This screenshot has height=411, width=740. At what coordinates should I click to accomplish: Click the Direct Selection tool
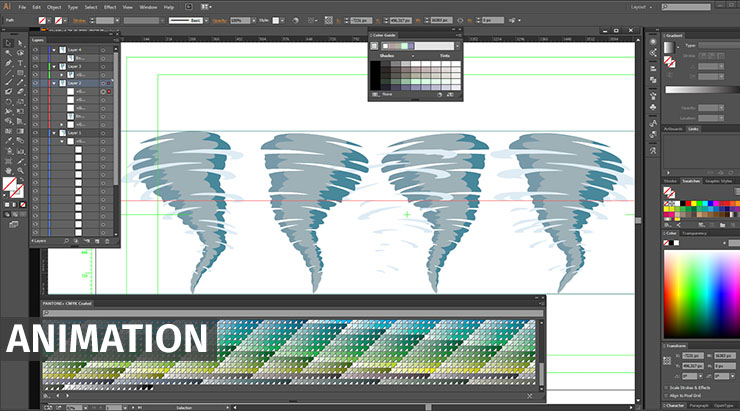(x=21, y=43)
